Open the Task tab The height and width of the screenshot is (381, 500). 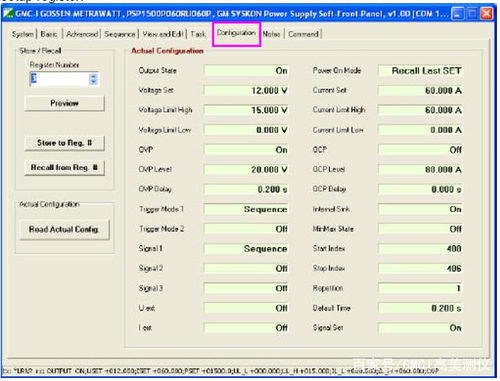tap(198, 34)
